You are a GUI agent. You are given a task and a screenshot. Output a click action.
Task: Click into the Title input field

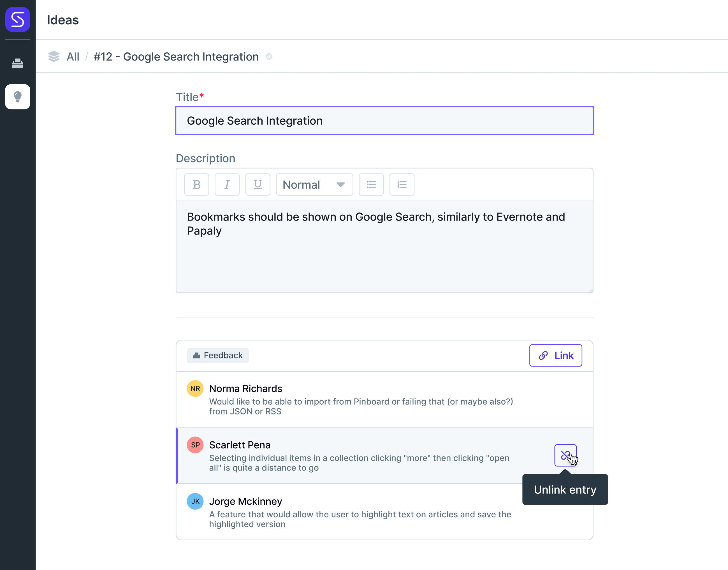tap(385, 121)
